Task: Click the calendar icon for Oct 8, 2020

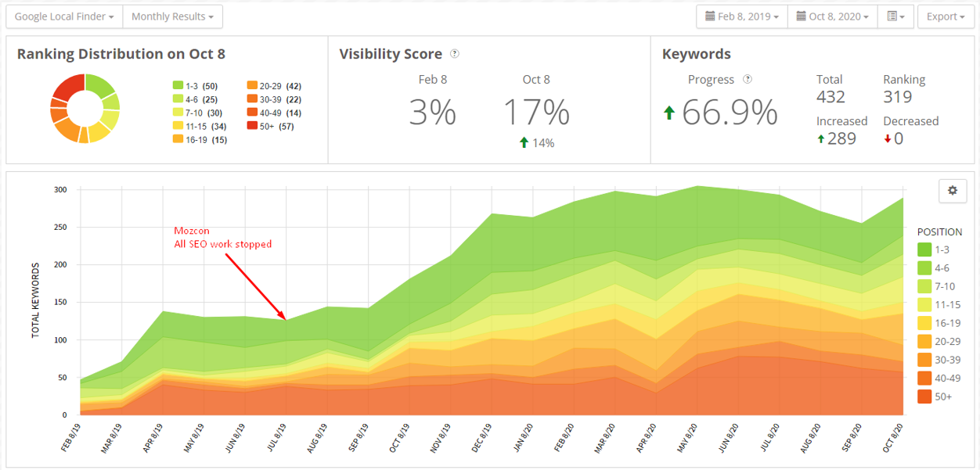Action: pos(801,16)
